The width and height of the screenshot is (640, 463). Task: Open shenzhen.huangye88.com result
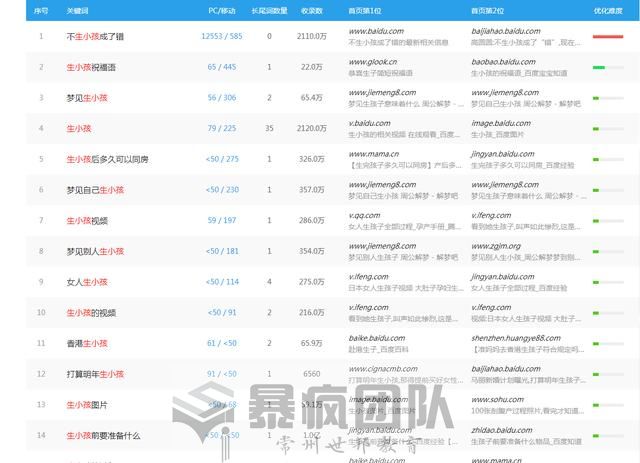(x=516, y=338)
